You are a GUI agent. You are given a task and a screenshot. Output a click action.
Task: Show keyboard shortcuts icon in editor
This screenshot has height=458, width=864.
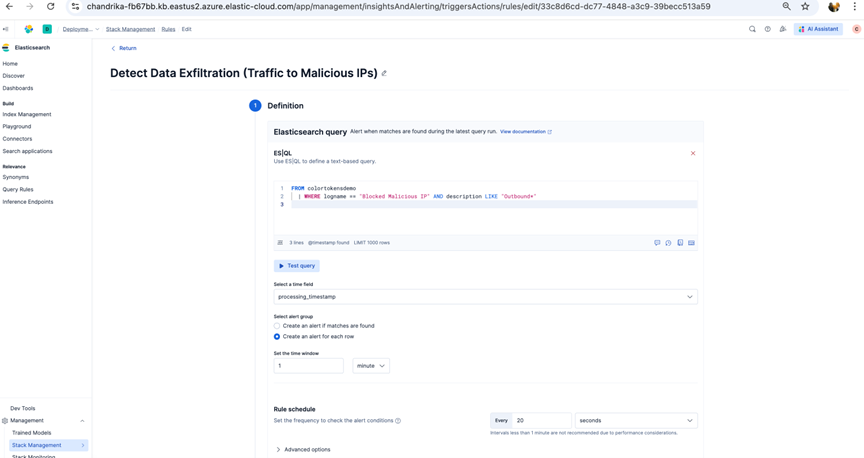pos(692,243)
